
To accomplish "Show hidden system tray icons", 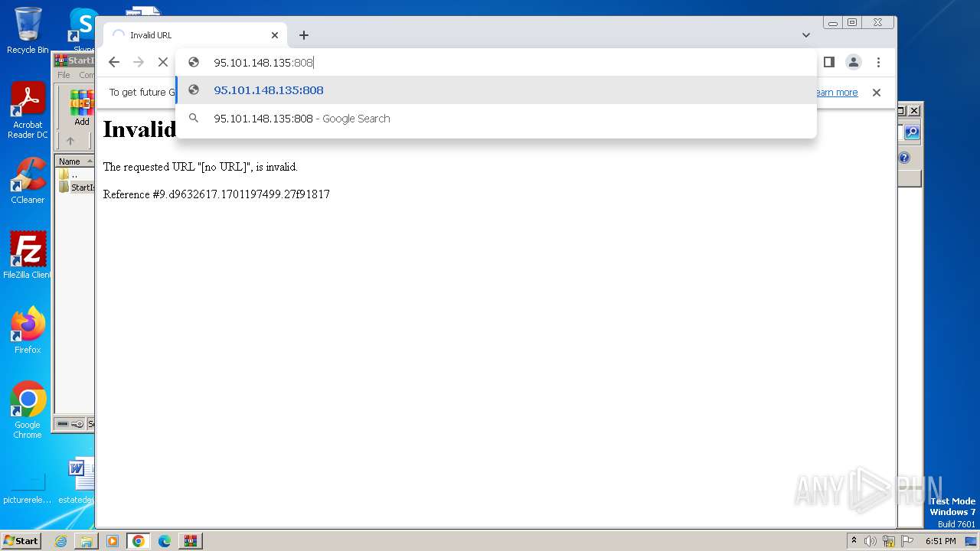I will pos(854,540).
